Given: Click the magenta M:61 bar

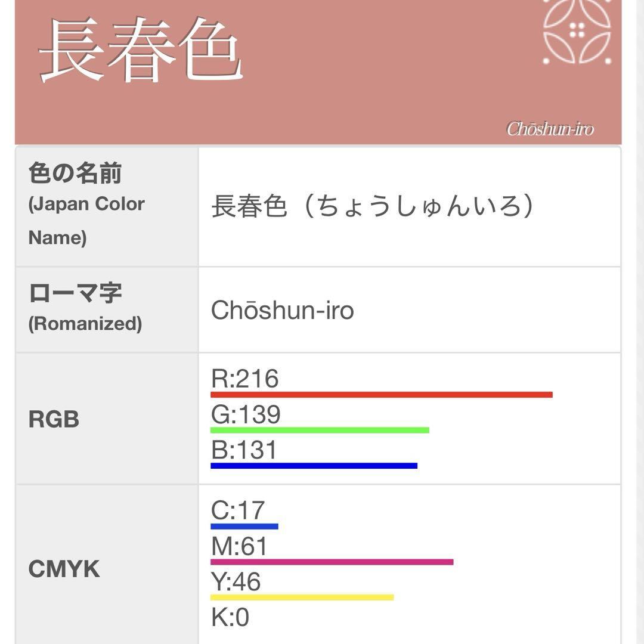Looking at the screenshot, I should [x=332, y=562].
